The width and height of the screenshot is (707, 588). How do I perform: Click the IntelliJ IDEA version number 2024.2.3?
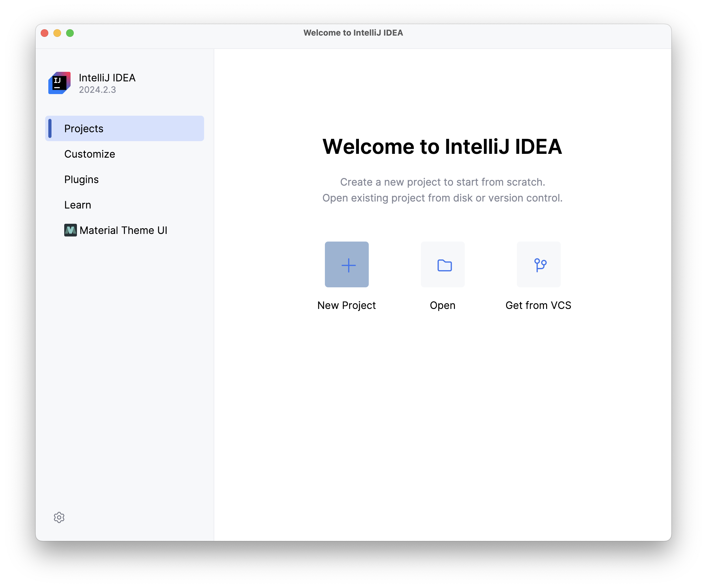click(x=97, y=90)
